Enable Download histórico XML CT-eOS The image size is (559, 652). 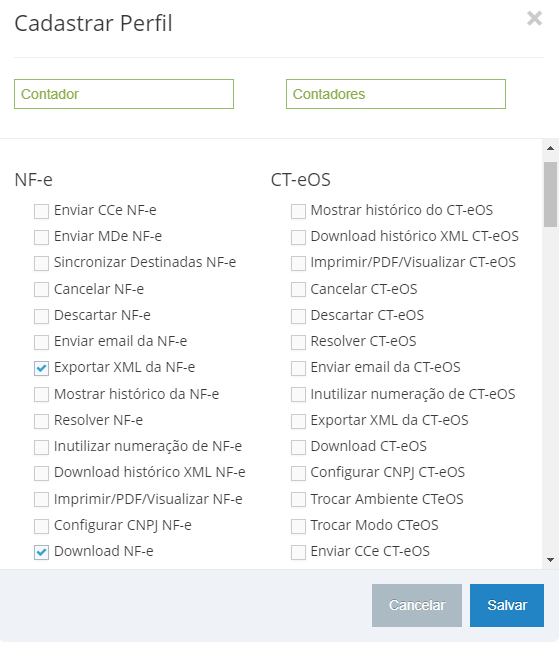pyautogui.click(x=298, y=237)
